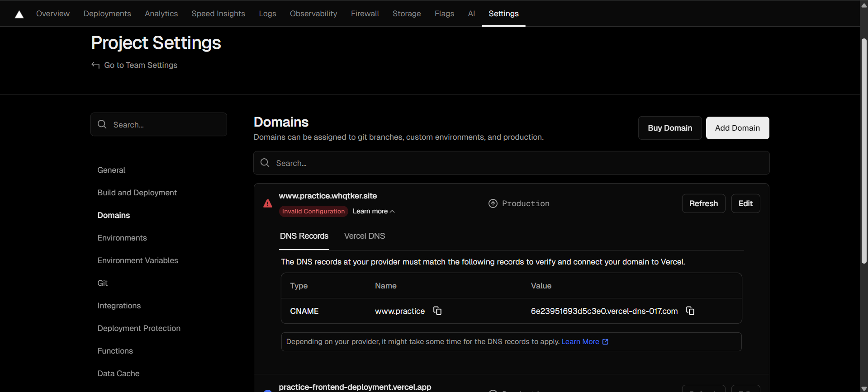
Task: Open the Logs tab
Action: (x=267, y=14)
